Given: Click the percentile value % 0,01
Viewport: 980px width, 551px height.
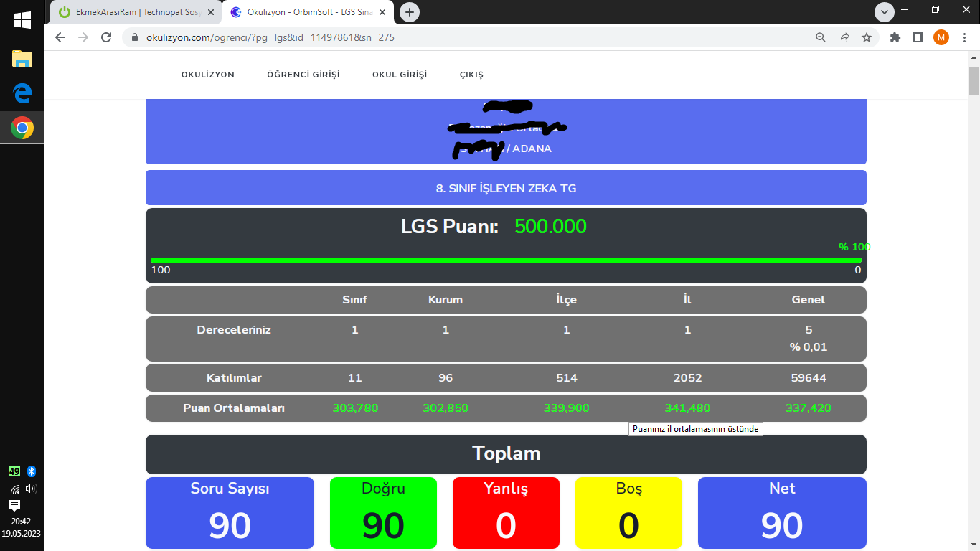Looking at the screenshot, I should click(809, 347).
